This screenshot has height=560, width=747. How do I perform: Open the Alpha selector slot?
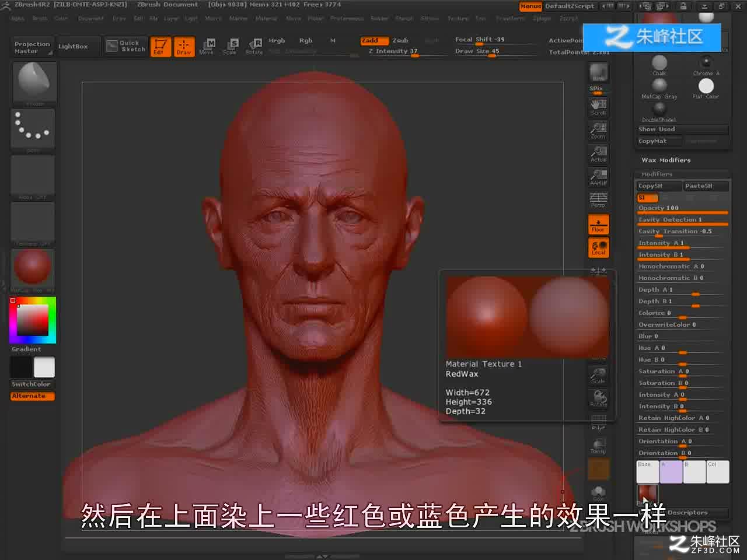click(33, 176)
